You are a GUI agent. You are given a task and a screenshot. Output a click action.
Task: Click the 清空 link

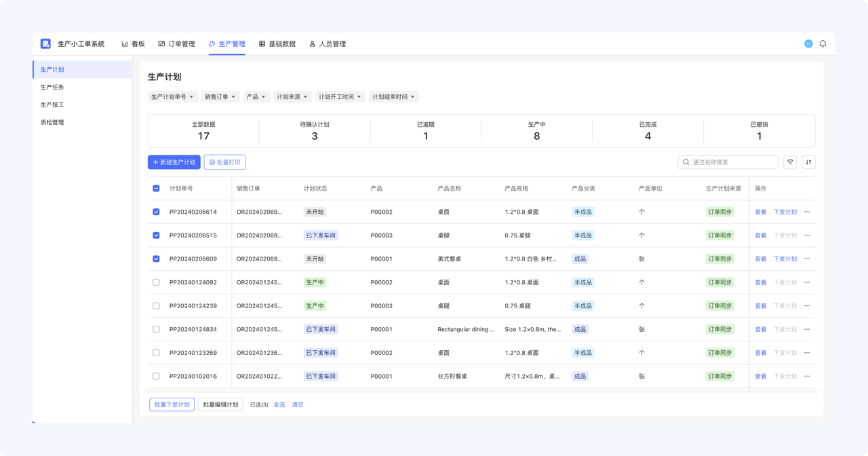point(298,404)
